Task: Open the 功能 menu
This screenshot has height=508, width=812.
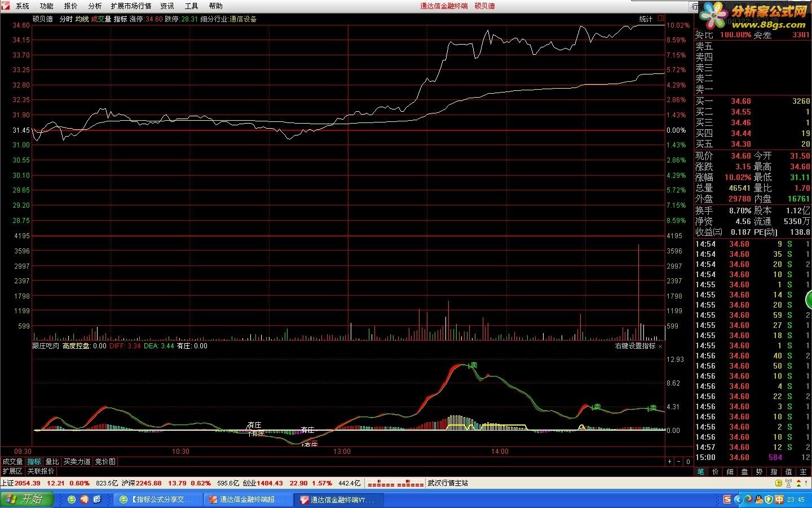Action: 47,6
